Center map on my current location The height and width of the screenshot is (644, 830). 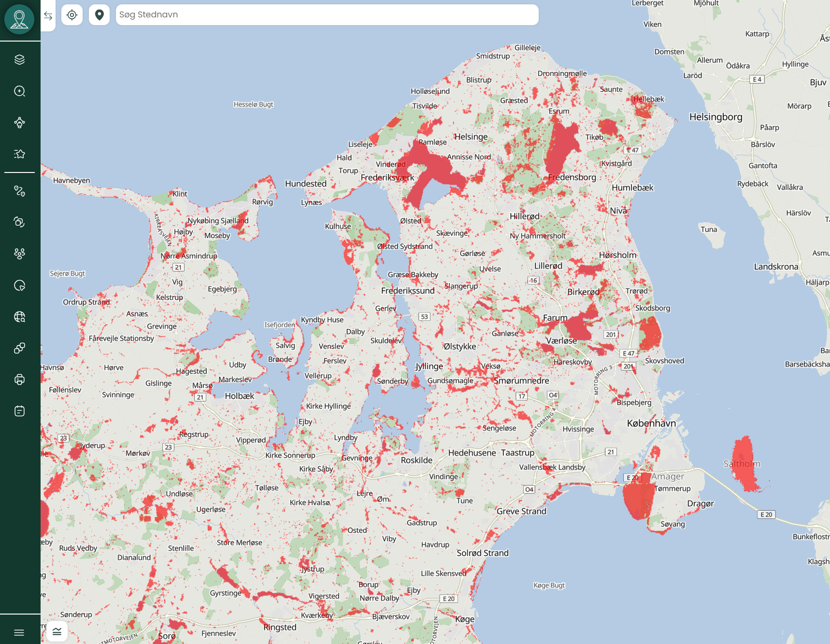[72, 15]
